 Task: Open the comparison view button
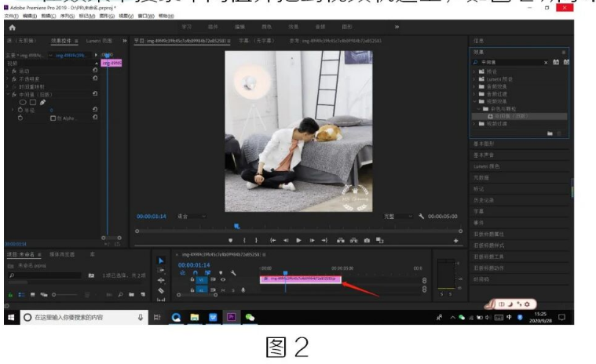380,240
